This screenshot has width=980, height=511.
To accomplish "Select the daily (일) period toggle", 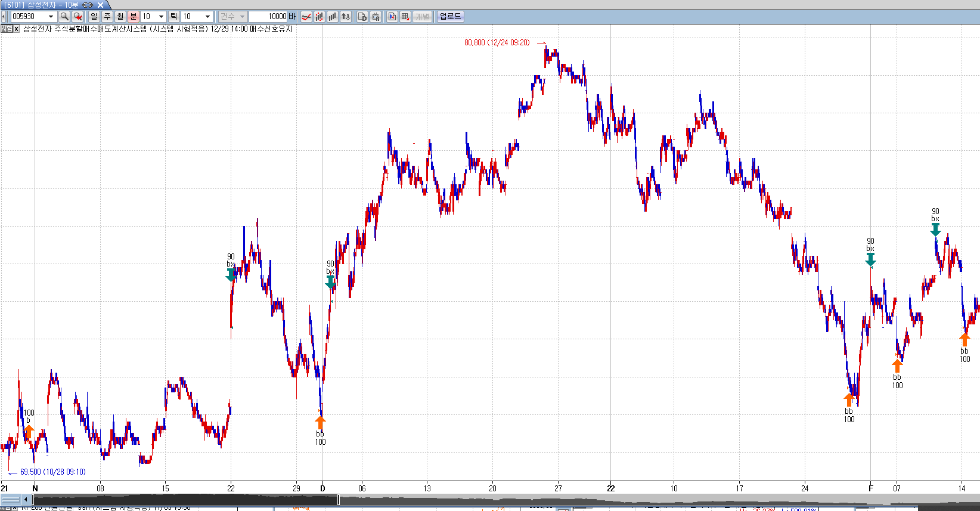I will point(94,17).
